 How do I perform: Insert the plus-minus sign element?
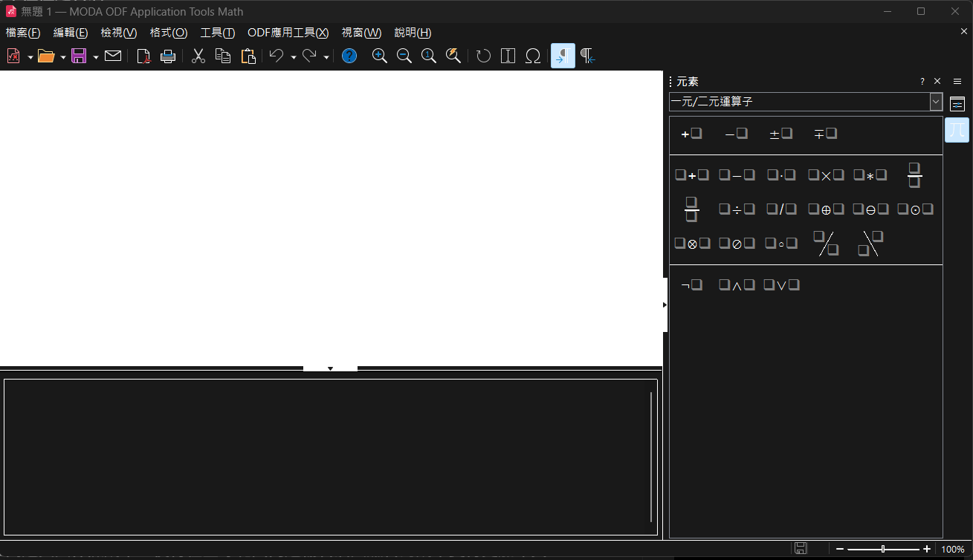point(781,134)
